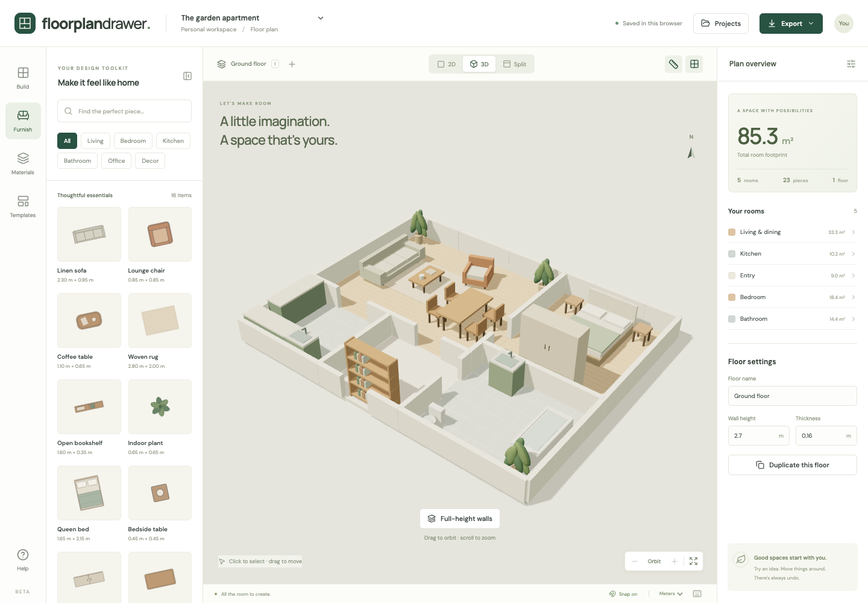The image size is (868, 603).
Task: Open the Templates sidebar section
Action: click(x=23, y=207)
